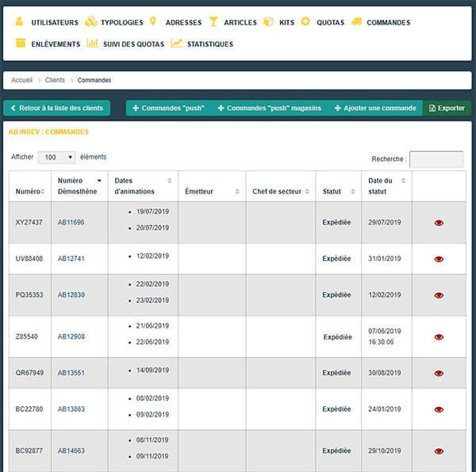476x472 pixels.
Task: Open the Enlèvements menu item
Action: (56, 44)
